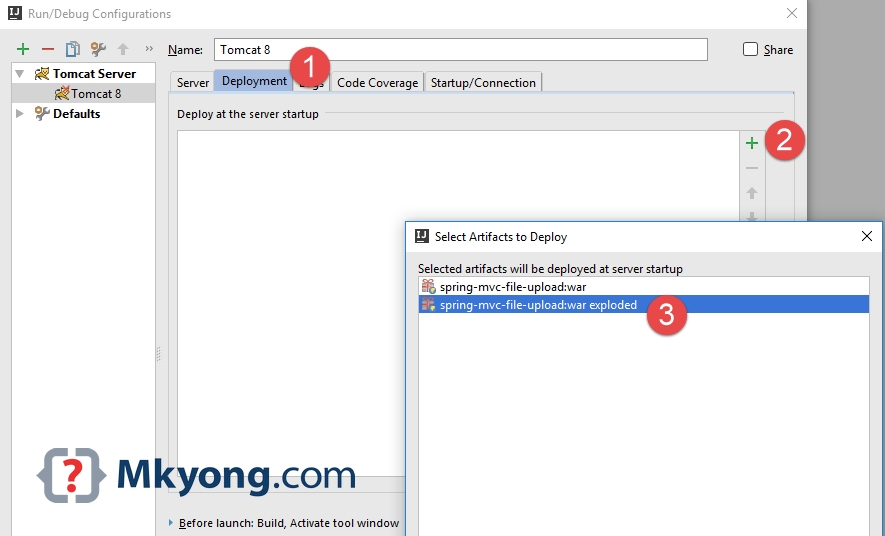Click the red remove configuration minus icon

coord(47,49)
